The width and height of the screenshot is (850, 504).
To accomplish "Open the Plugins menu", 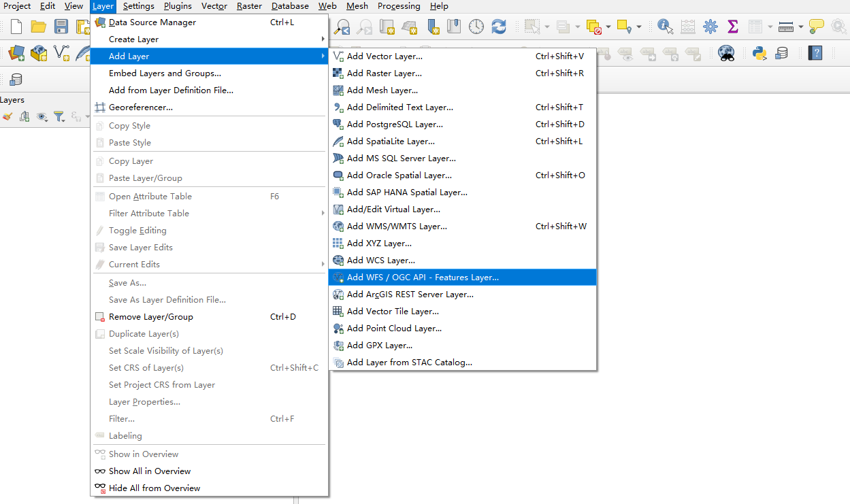I will click(178, 6).
